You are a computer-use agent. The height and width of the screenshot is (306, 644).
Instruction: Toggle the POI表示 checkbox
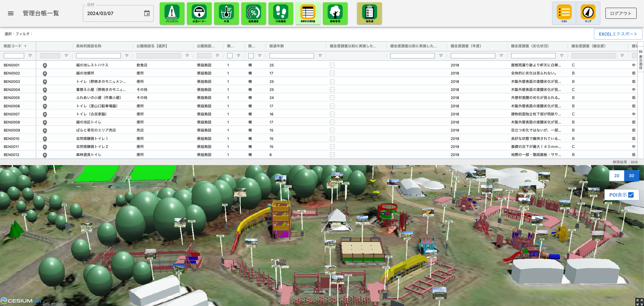click(631, 195)
